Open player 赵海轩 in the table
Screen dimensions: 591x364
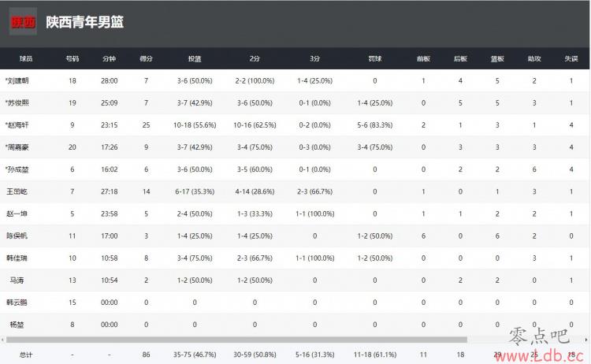17,125
